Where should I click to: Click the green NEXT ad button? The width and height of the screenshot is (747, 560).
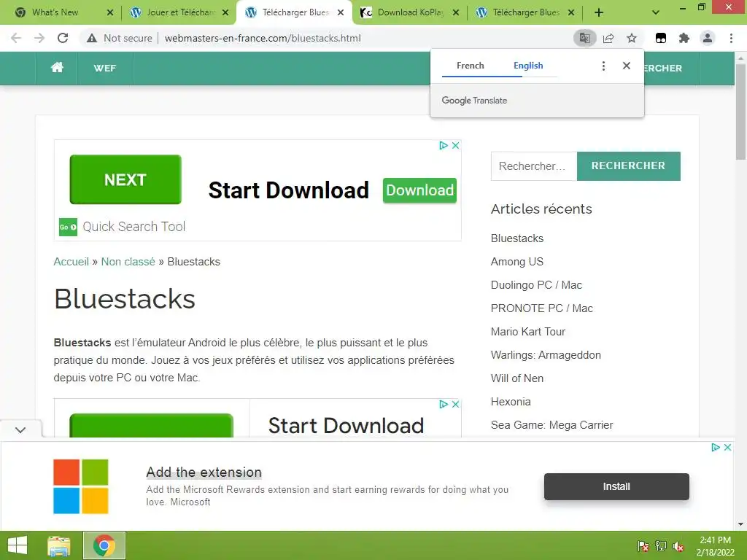click(x=125, y=179)
